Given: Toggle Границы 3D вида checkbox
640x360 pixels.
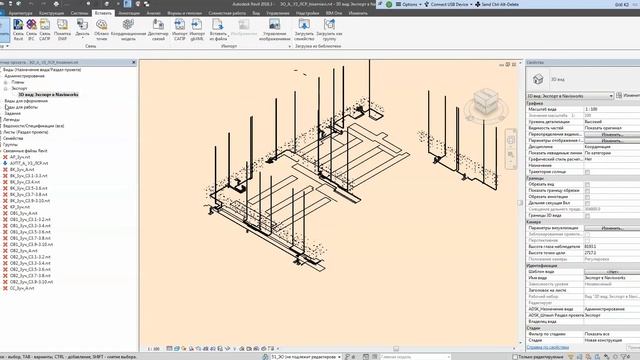Looking at the screenshot, I should click(x=587, y=216).
